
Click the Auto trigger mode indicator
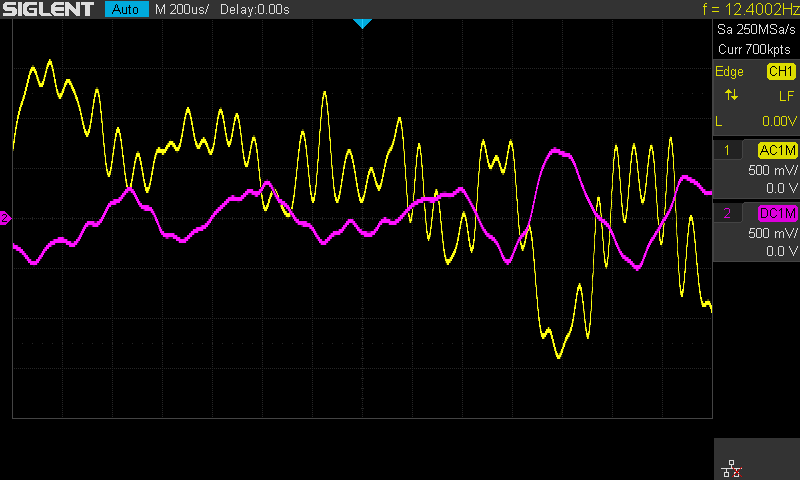126,9
